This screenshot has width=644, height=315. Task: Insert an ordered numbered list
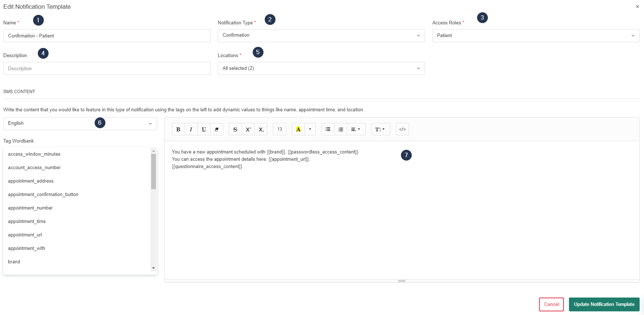(x=341, y=129)
